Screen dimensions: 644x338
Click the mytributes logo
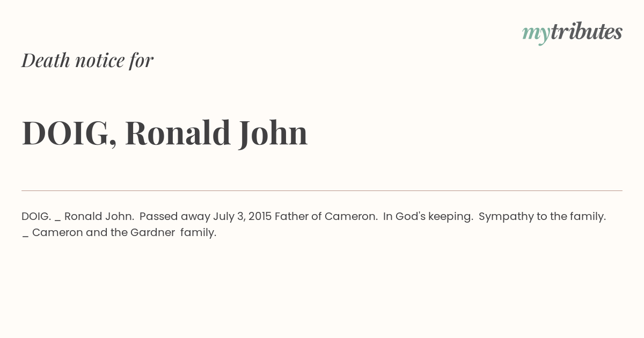point(572,33)
